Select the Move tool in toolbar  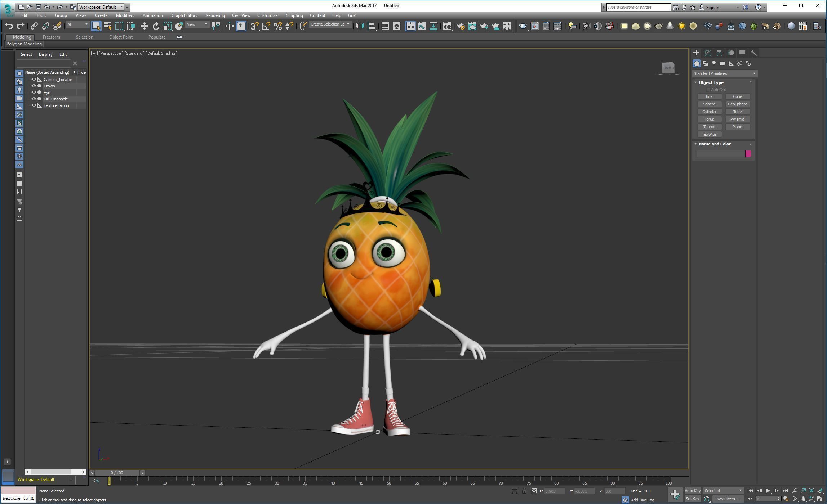coord(144,26)
